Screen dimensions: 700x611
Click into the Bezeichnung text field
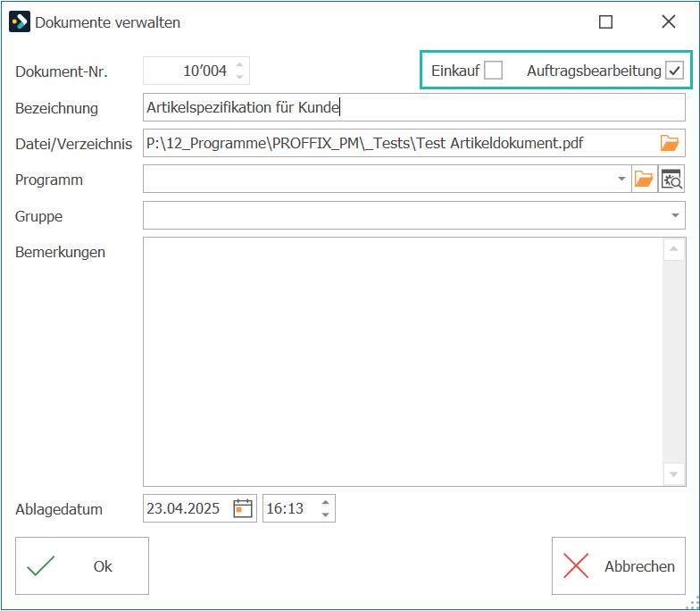(414, 107)
